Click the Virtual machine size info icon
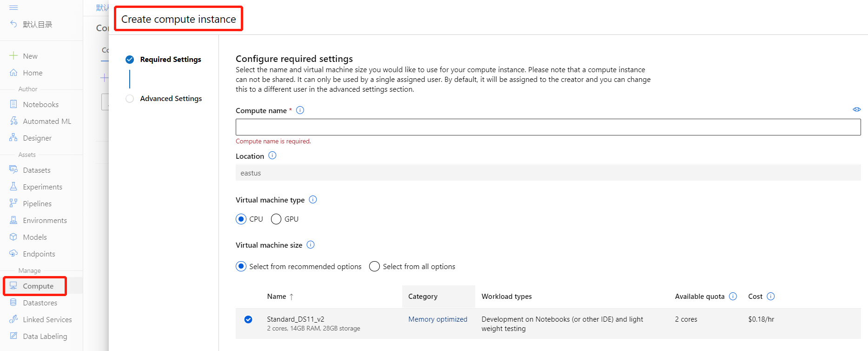Screen dimensions: 868x351 (311, 245)
